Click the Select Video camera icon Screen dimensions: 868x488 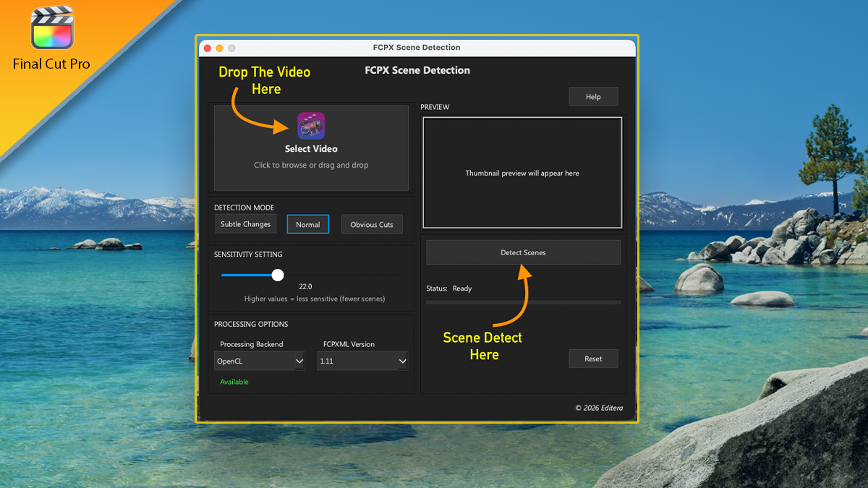click(x=310, y=127)
